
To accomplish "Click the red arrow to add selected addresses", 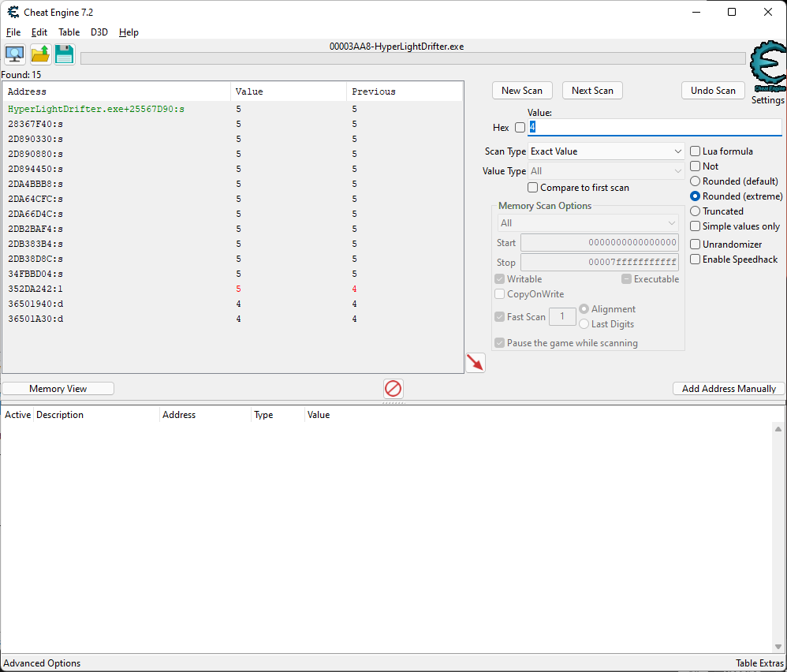I will point(475,363).
